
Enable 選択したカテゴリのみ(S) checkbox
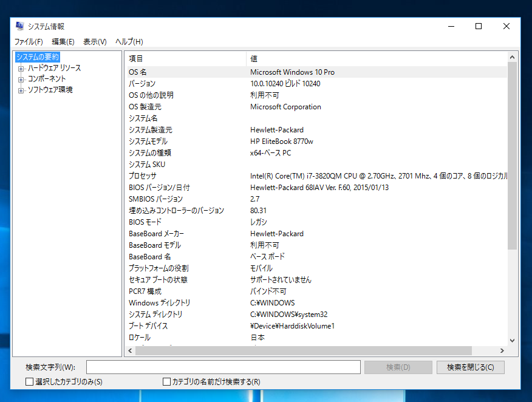pyautogui.click(x=30, y=381)
